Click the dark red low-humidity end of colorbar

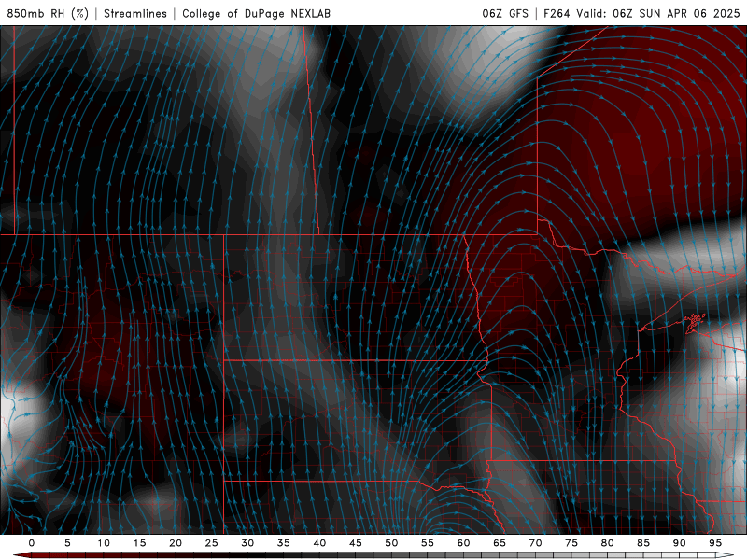pos(22,555)
